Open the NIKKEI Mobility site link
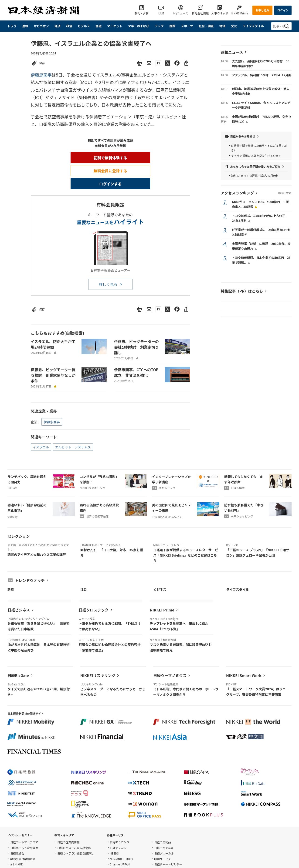The image size is (299, 868). coord(31,722)
